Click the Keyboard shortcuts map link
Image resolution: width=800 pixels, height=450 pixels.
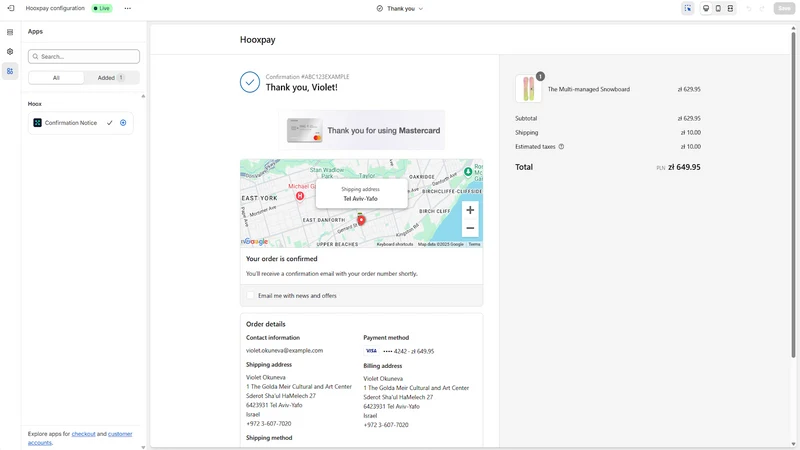point(395,244)
